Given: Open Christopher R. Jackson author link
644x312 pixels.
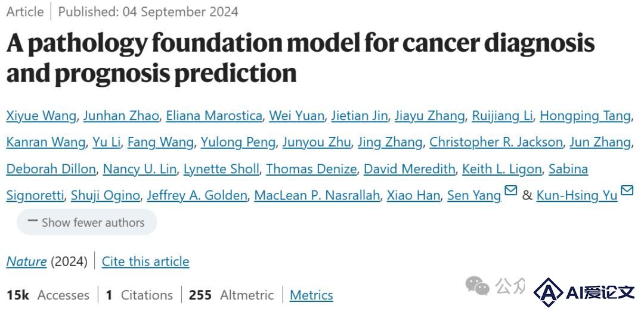Looking at the screenshot, I should point(496,143).
